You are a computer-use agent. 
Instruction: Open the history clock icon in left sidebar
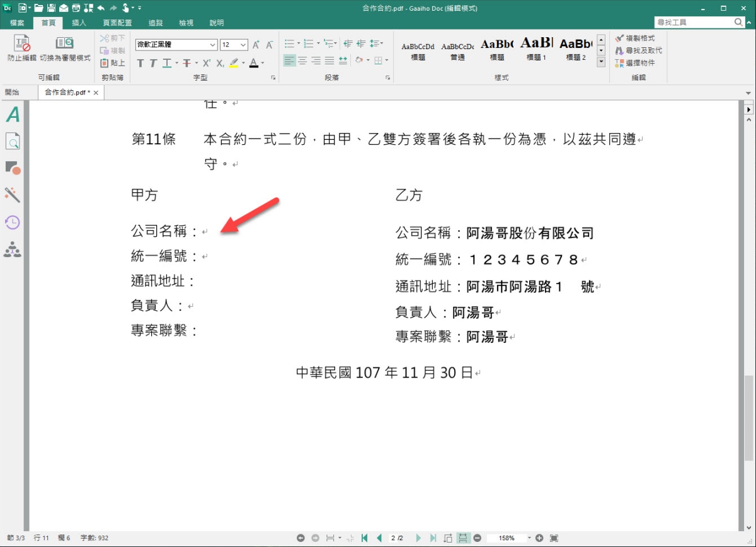[x=13, y=222]
